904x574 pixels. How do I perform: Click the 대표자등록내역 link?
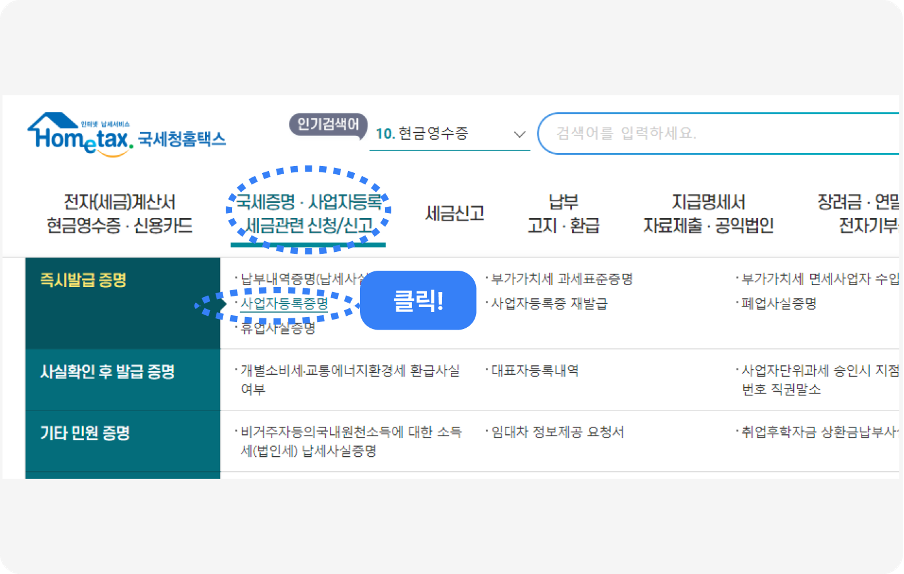(535, 371)
